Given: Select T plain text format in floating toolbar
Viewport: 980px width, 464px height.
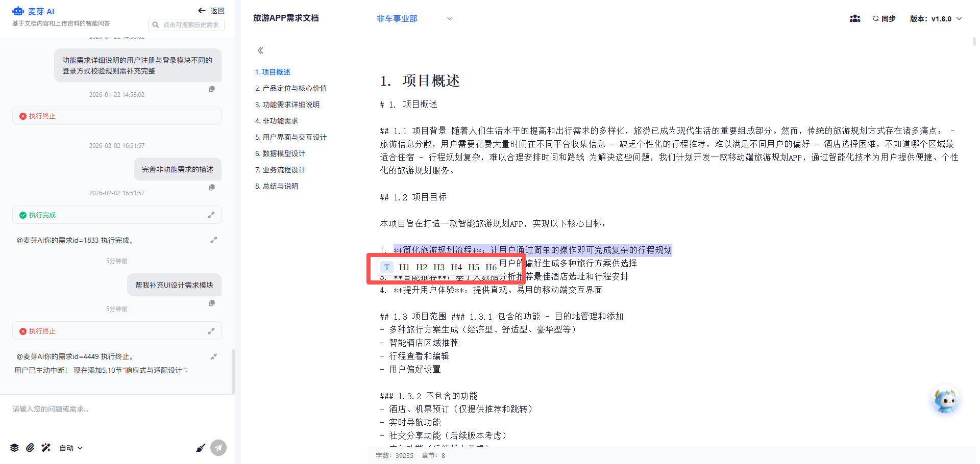Looking at the screenshot, I should click(x=387, y=267).
